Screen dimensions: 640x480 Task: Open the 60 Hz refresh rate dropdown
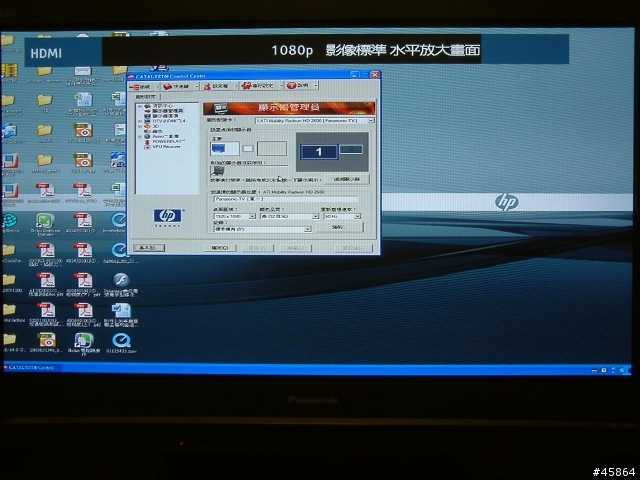tap(342, 216)
